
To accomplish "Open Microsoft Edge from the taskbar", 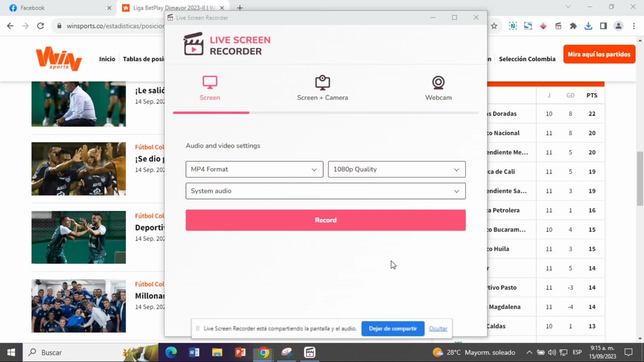I will pos(171,352).
